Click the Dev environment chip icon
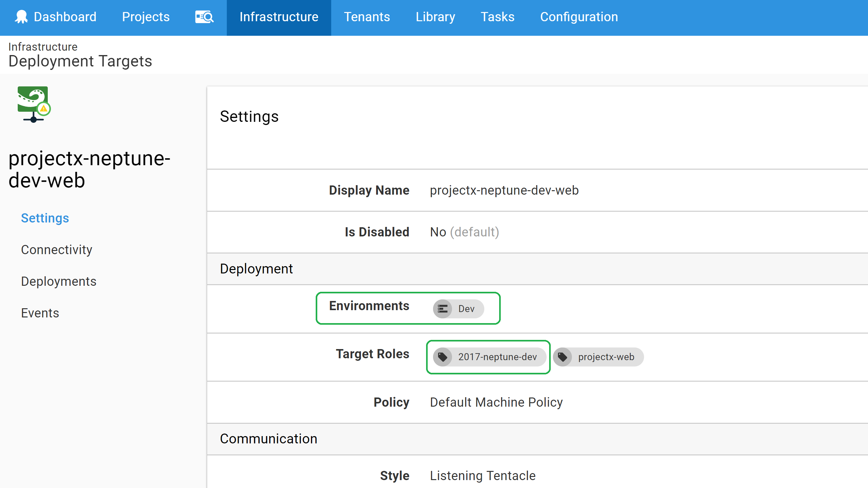868x488 pixels. tap(443, 309)
